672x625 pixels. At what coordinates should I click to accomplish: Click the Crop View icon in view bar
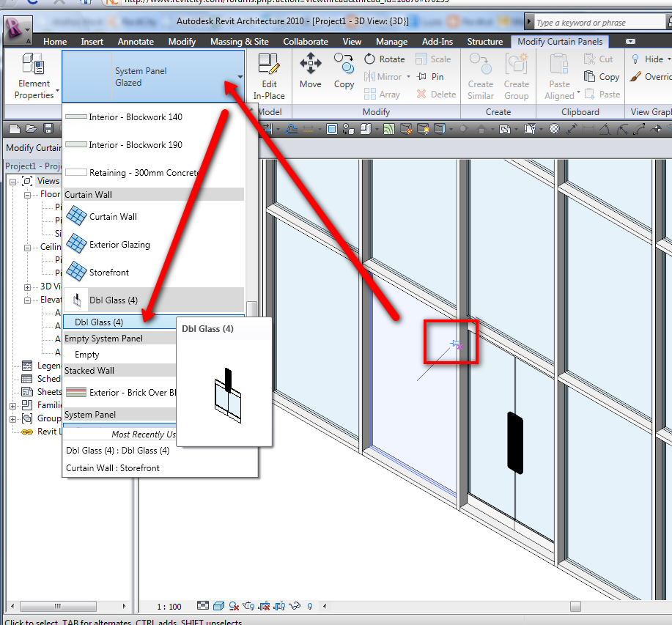[x=265, y=606]
